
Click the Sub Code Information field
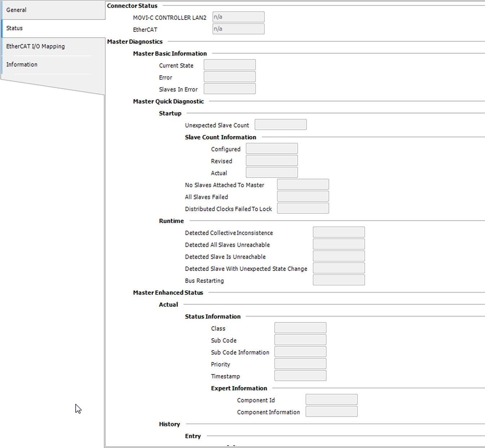pos(300,352)
